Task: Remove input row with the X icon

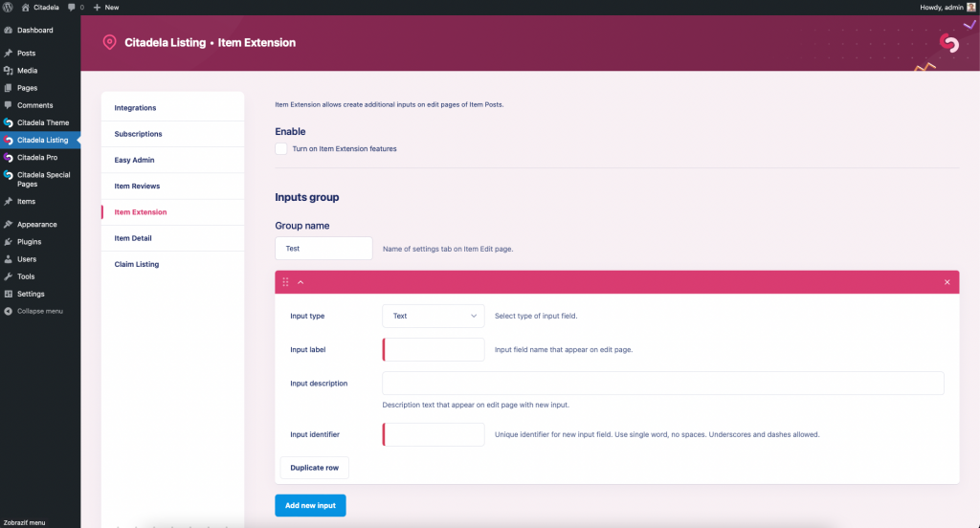Action: [947, 282]
